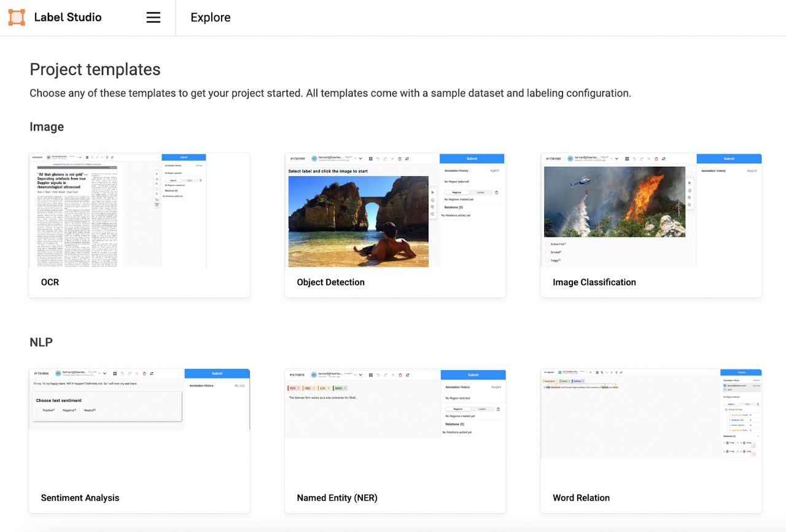The height and width of the screenshot is (532, 786).
Task: Click the red trash delete icon
Action: [399, 158]
